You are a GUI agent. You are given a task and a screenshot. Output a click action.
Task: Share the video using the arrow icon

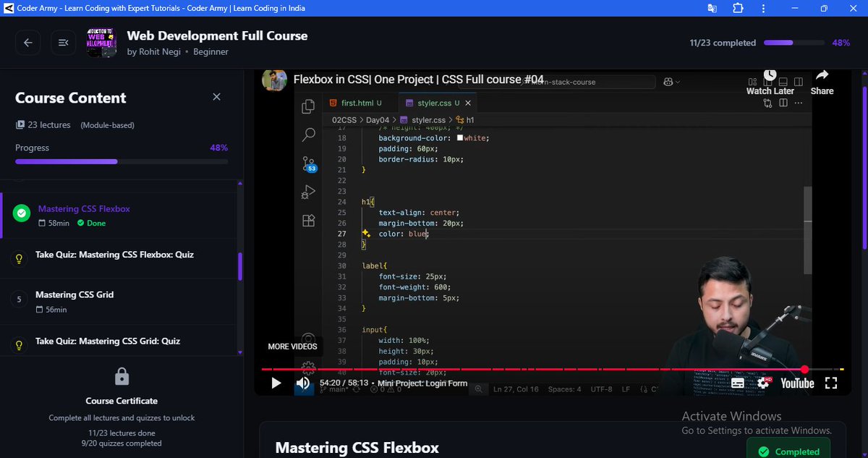click(x=822, y=75)
